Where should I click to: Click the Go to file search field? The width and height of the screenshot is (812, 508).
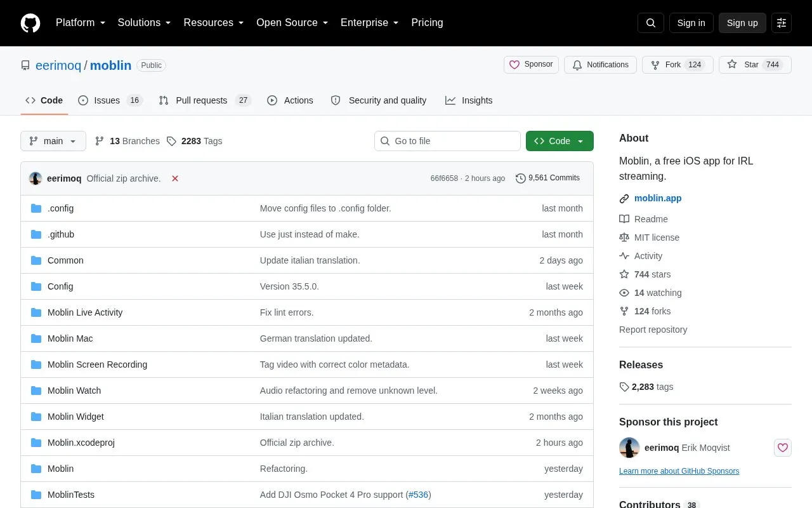click(x=447, y=141)
